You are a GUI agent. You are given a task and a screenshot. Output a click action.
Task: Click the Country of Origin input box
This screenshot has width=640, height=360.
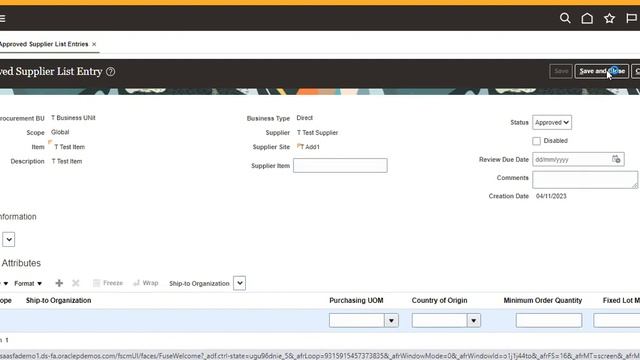[439, 320]
